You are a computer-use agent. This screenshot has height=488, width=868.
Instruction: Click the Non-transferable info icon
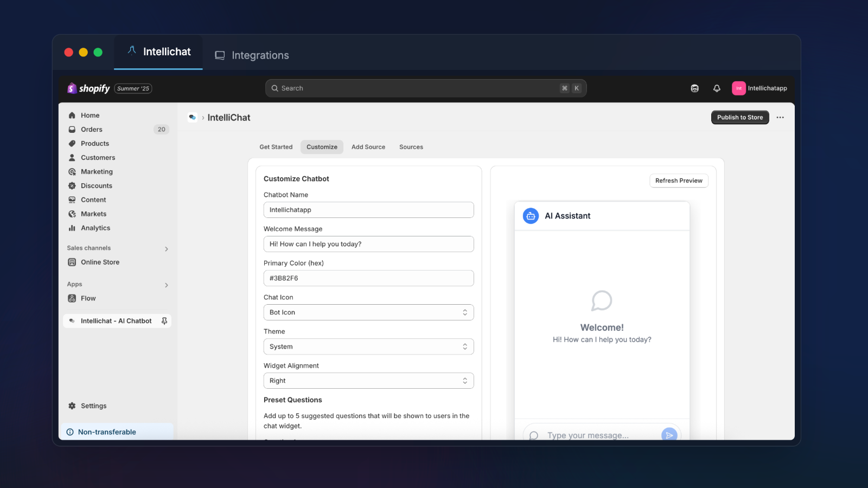pos(70,432)
